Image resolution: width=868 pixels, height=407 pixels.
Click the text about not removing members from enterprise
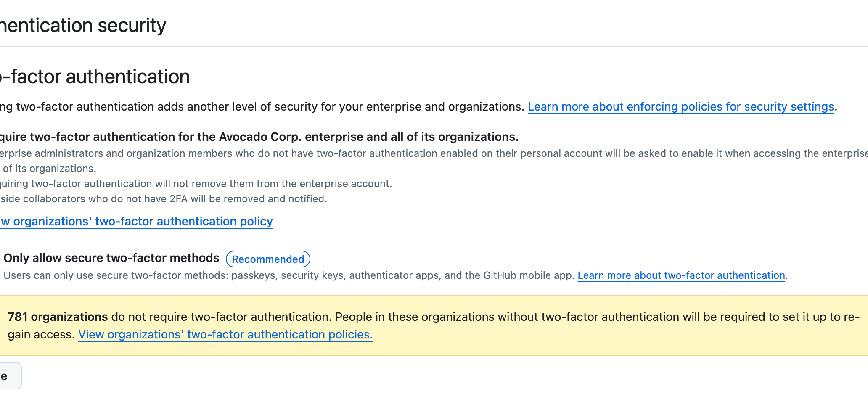pyautogui.click(x=196, y=184)
